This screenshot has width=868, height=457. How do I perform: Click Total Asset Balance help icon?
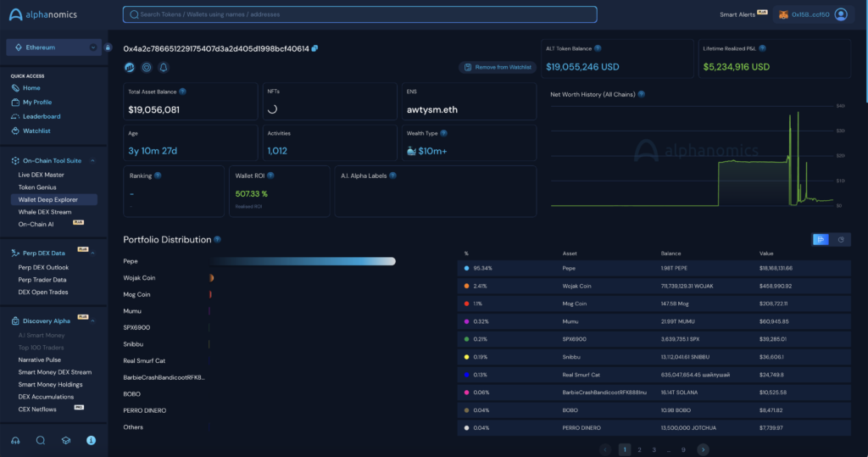(x=183, y=91)
